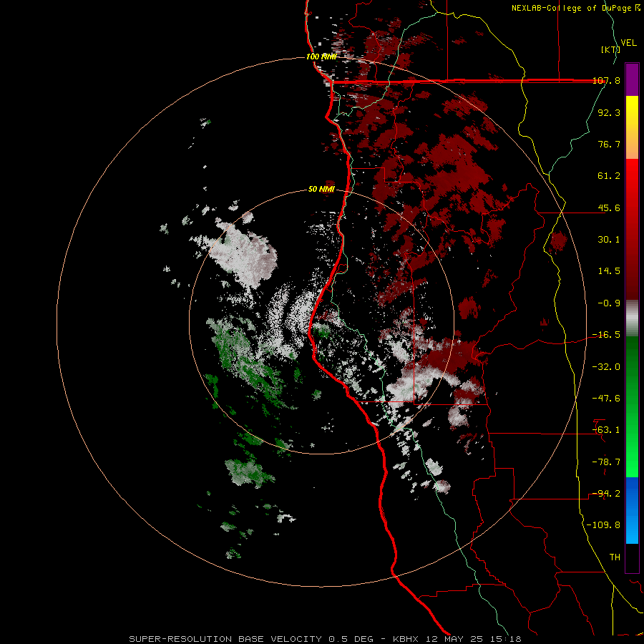644x644 pixels.
Task: Click the 50 NMI range ring label
Action: [321, 190]
